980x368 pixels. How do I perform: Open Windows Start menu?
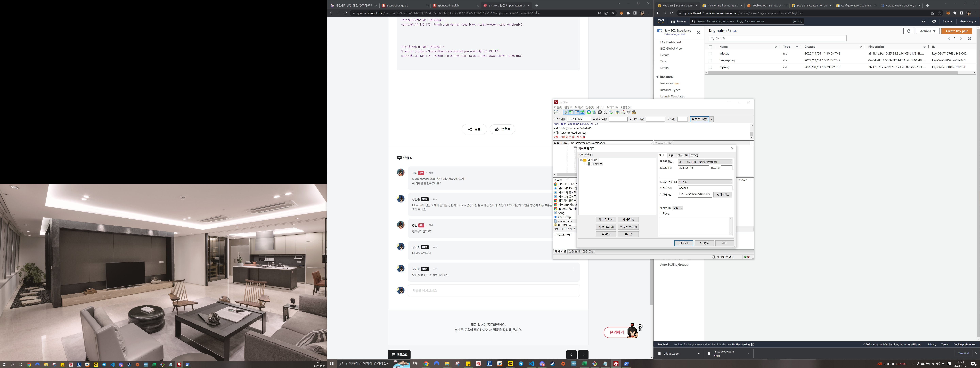[331, 364]
